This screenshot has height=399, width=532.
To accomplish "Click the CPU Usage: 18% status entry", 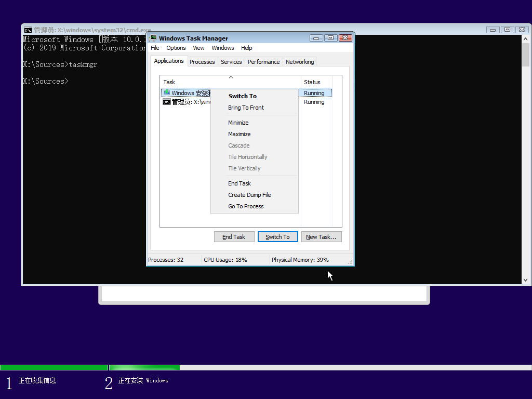I will tap(225, 260).
